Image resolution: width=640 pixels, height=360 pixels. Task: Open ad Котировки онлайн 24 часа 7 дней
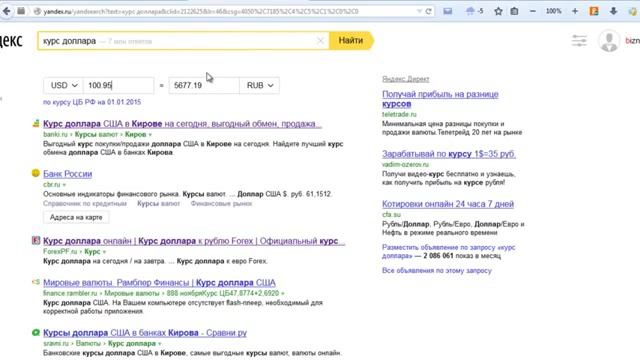448,204
